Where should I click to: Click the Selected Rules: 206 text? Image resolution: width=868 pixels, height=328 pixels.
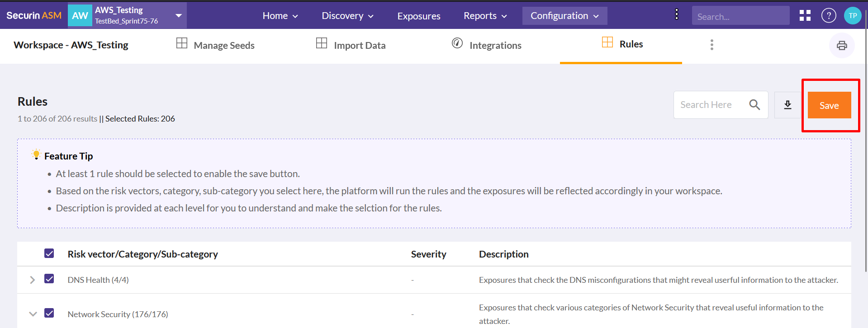140,119
